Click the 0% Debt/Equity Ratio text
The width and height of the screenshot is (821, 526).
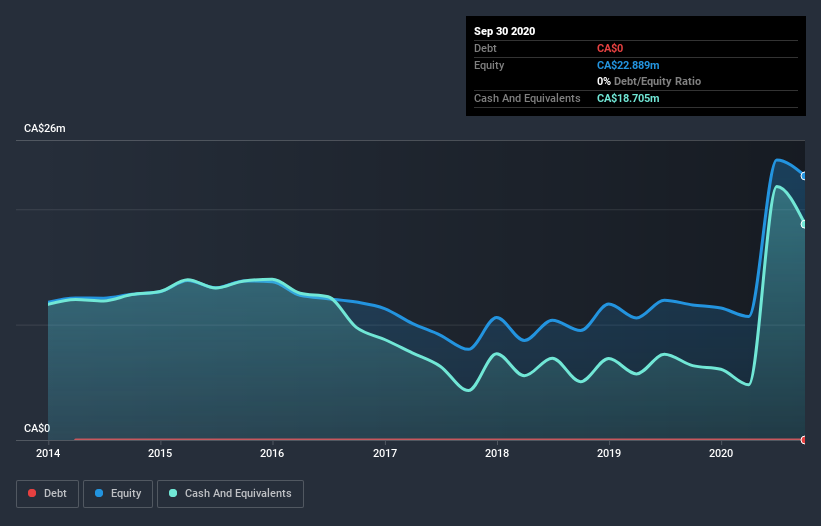tap(649, 82)
